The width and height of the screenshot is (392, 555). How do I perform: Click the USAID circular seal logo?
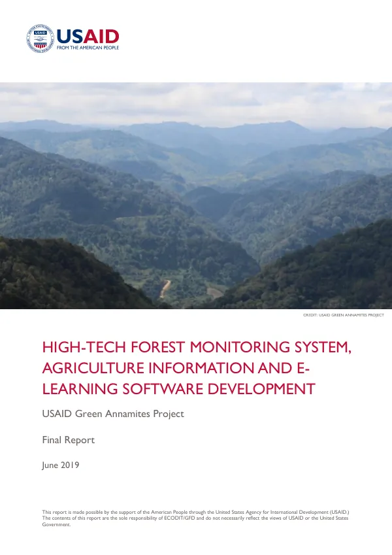[40, 39]
